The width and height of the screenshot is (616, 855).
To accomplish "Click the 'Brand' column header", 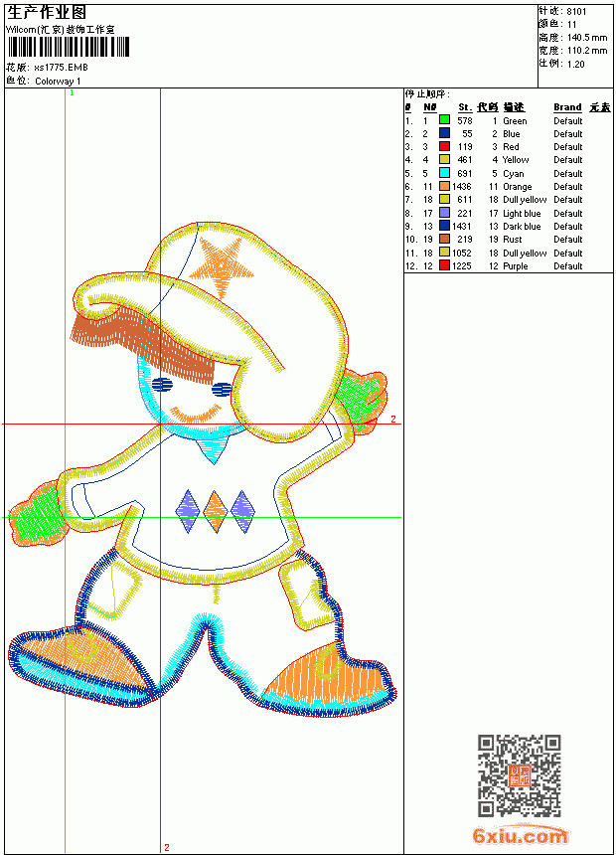I will 567,107.
